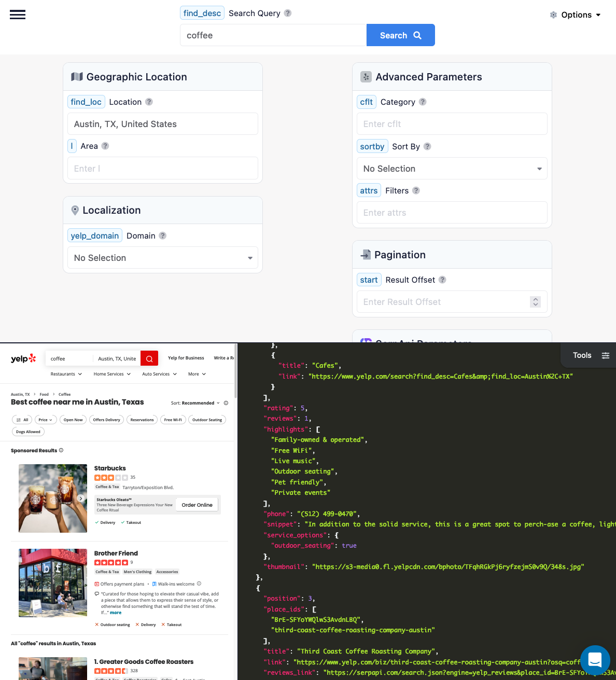The image size is (616, 680).
Task: Click the Third Coast Coffee link URL
Action: click(437, 662)
